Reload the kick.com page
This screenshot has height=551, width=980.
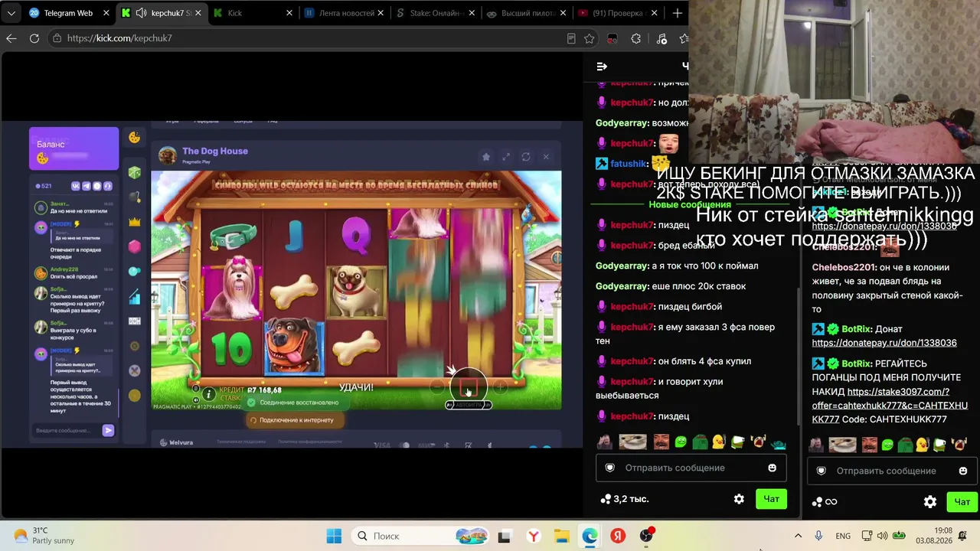tap(34, 38)
